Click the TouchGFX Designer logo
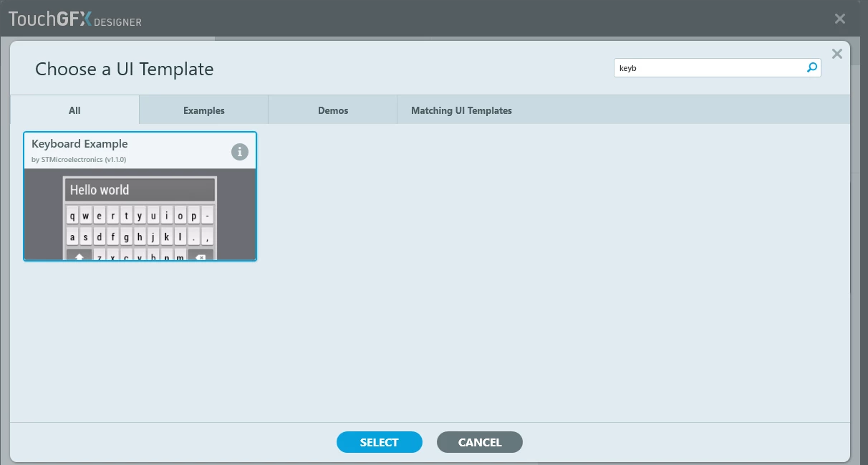868x465 pixels. point(75,19)
